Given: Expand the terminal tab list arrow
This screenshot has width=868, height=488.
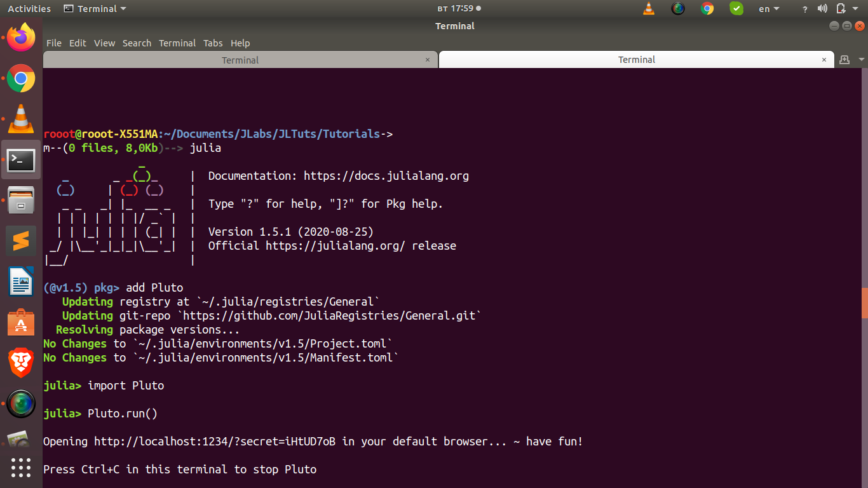Looking at the screenshot, I should pyautogui.click(x=862, y=60).
